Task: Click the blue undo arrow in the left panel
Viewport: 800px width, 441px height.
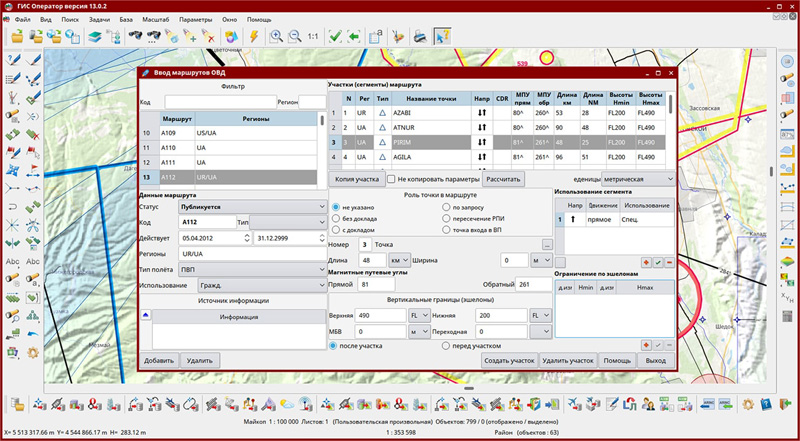Action: (x=33, y=333)
